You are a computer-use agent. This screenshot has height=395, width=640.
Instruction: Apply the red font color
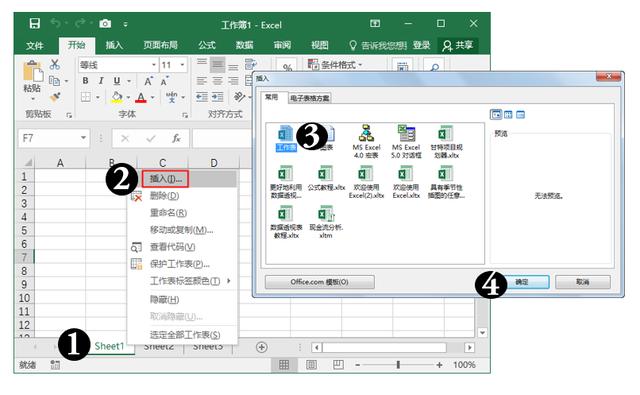[141, 97]
